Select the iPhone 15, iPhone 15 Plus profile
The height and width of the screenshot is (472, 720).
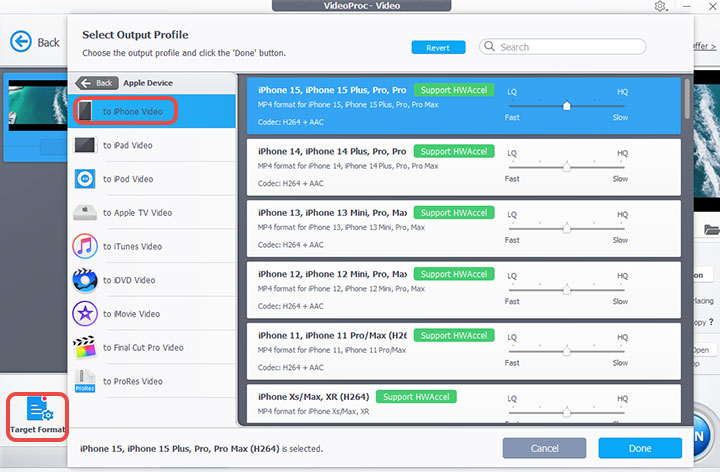(464, 106)
